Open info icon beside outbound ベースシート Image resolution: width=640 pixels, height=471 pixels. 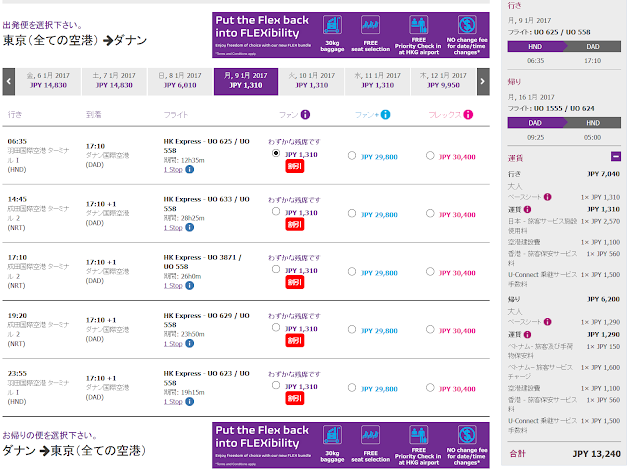(547, 197)
